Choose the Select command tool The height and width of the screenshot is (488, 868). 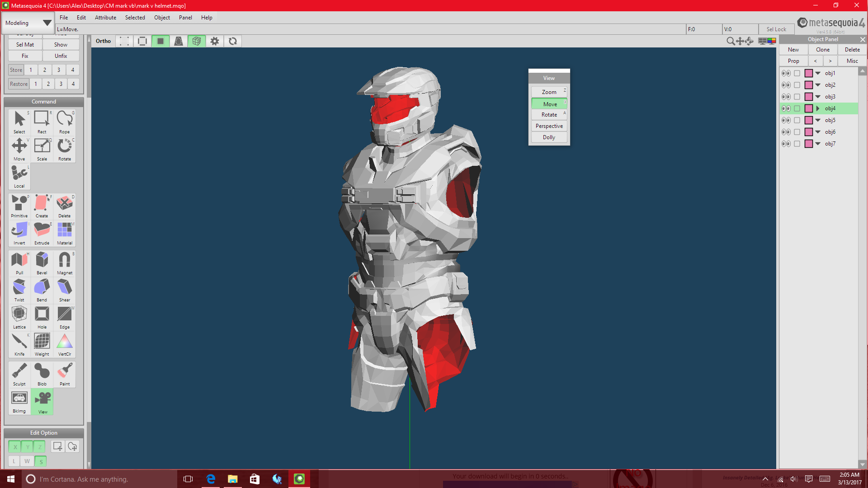tap(19, 122)
